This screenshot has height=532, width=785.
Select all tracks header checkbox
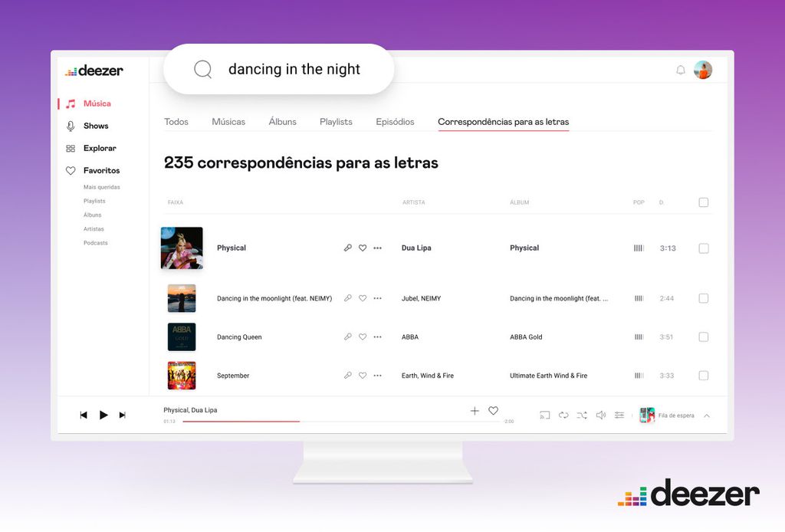(704, 202)
